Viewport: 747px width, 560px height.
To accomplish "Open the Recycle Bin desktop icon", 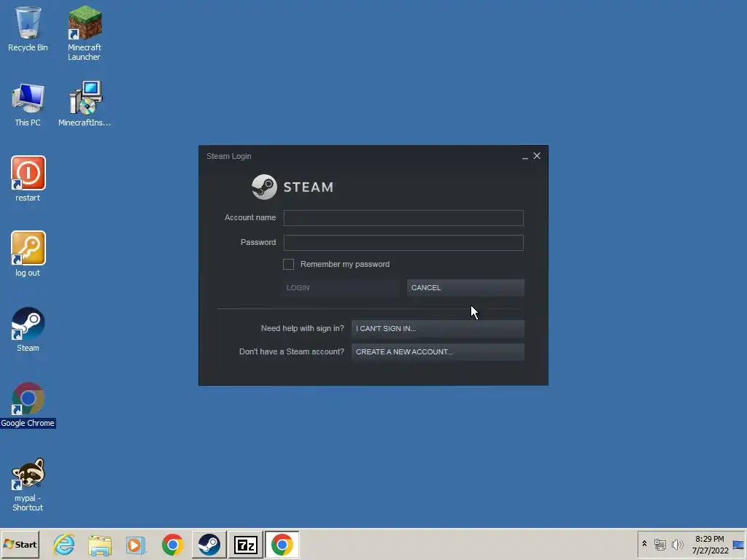I will [x=28, y=28].
